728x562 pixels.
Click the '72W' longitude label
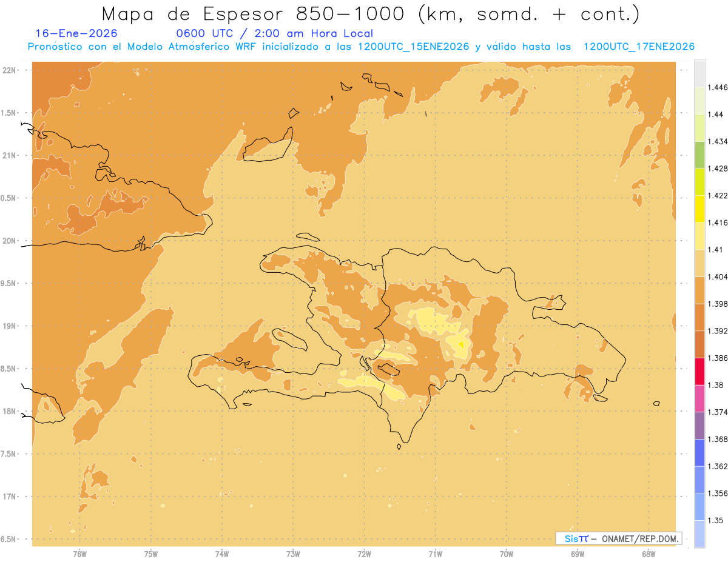click(364, 554)
